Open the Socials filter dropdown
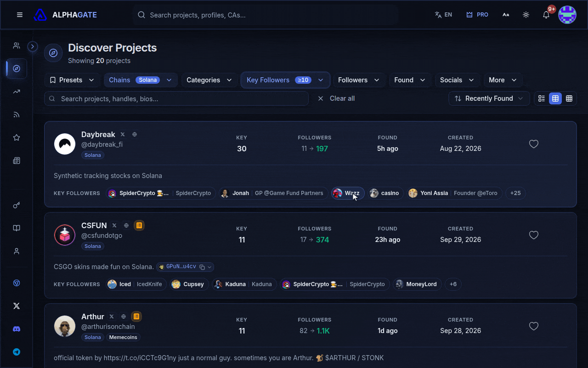The image size is (588, 368). tap(457, 80)
